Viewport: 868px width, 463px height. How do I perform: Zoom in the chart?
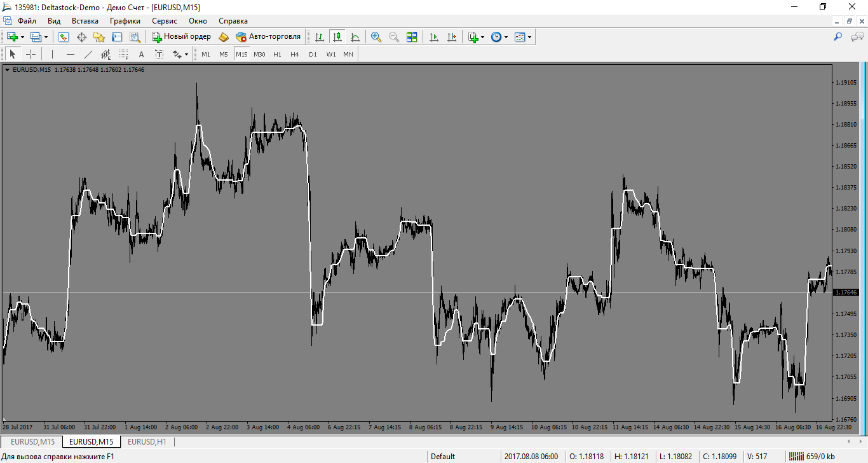point(376,37)
